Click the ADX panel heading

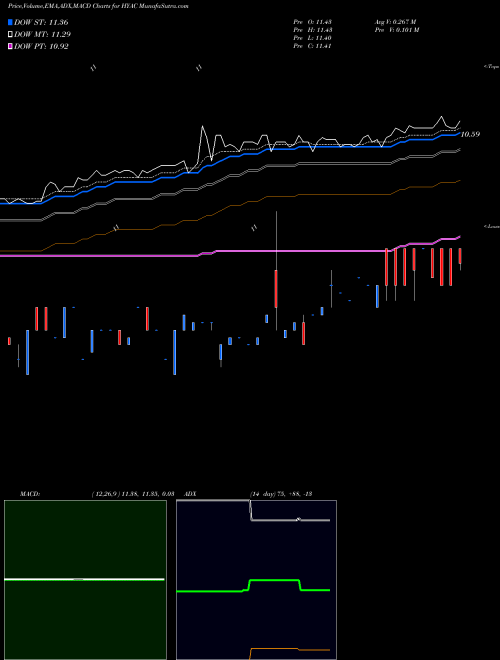[191, 494]
